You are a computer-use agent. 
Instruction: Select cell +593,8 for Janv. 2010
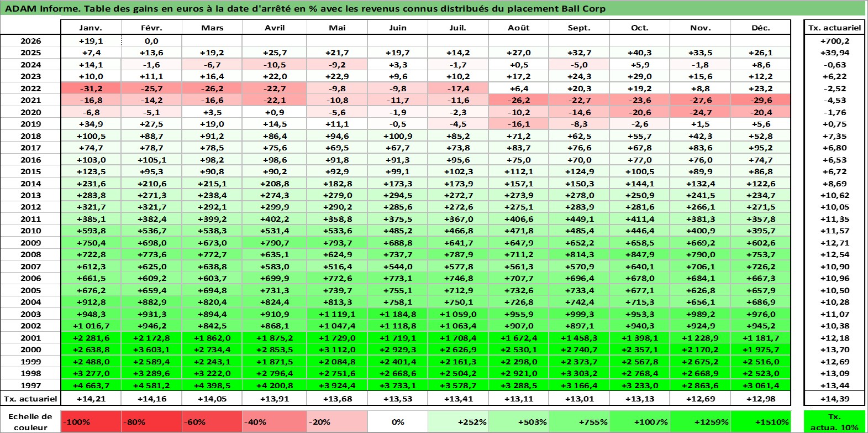(x=91, y=231)
